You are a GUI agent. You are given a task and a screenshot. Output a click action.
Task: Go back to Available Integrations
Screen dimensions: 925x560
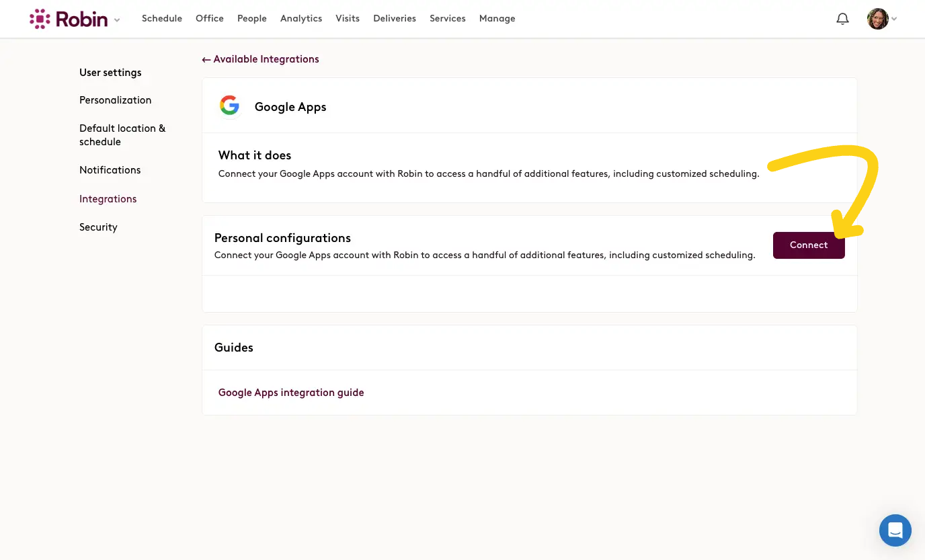[261, 59]
